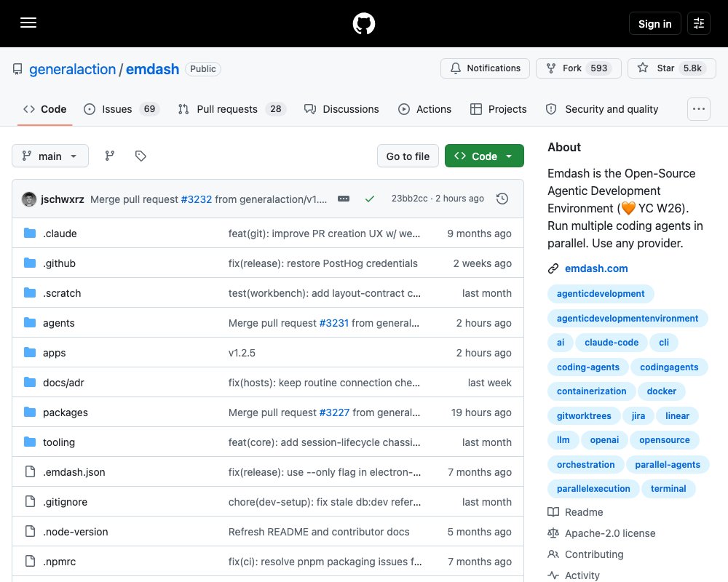This screenshot has width=728, height=582.
Task: Star the emdash repository
Action: pos(672,68)
